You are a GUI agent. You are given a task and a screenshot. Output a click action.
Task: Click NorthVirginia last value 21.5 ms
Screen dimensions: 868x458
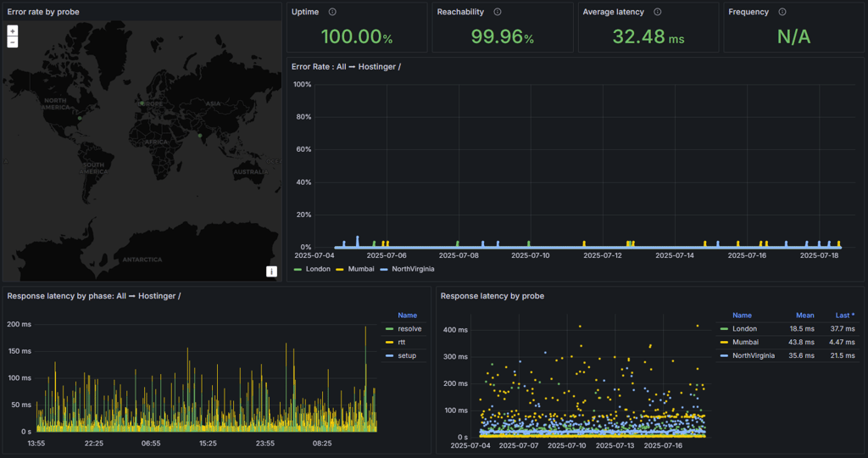click(842, 355)
